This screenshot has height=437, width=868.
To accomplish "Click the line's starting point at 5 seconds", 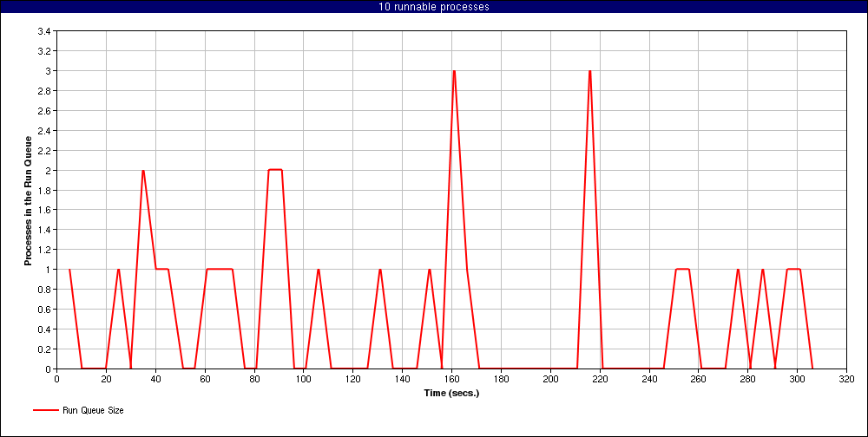I will click(69, 270).
